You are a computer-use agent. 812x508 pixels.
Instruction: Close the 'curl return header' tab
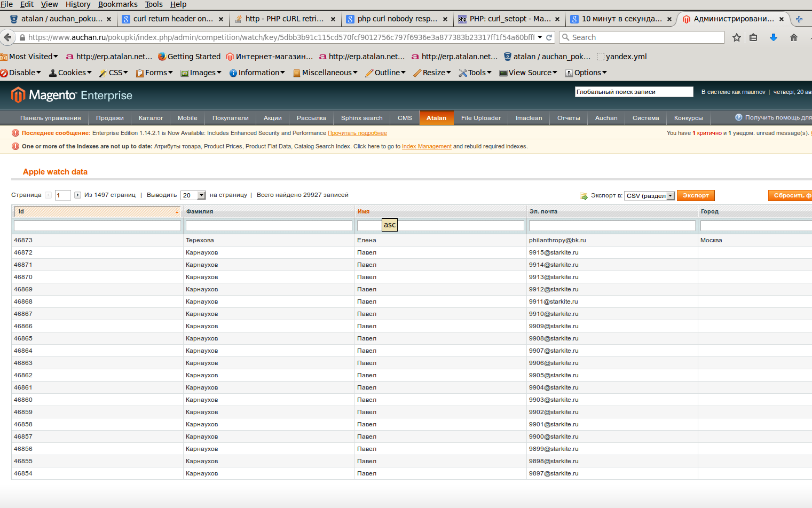(x=221, y=19)
